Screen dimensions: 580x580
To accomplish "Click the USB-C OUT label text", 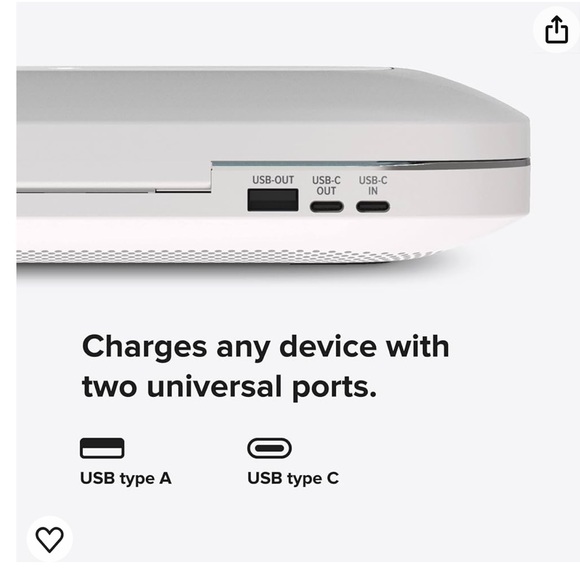I will pos(326,185).
